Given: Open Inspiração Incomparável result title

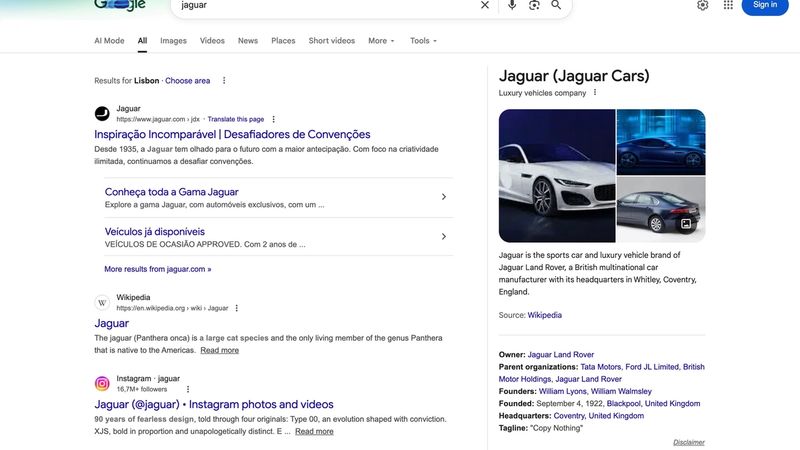Looking at the screenshot, I should [232, 134].
